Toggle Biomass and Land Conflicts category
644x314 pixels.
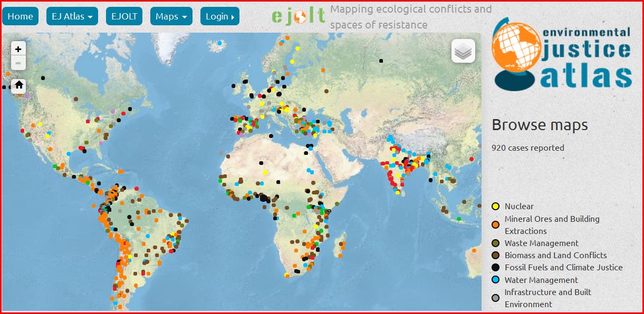pyautogui.click(x=555, y=256)
